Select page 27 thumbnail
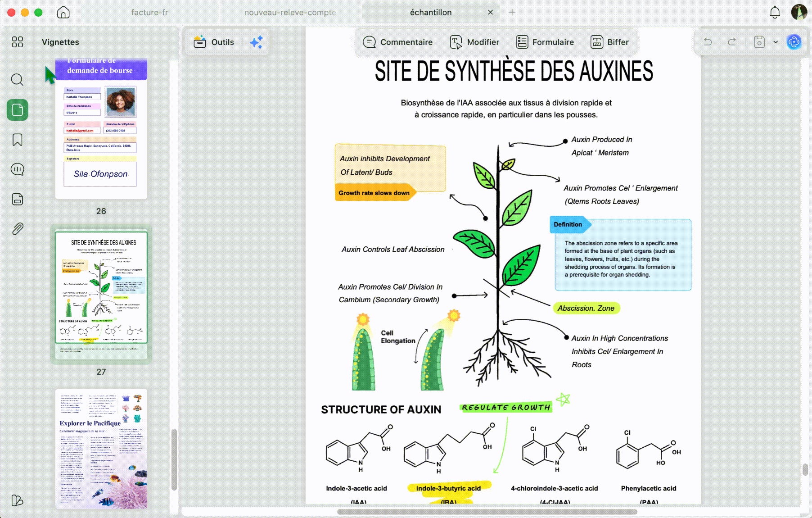Image resolution: width=812 pixels, height=518 pixels. [x=101, y=295]
